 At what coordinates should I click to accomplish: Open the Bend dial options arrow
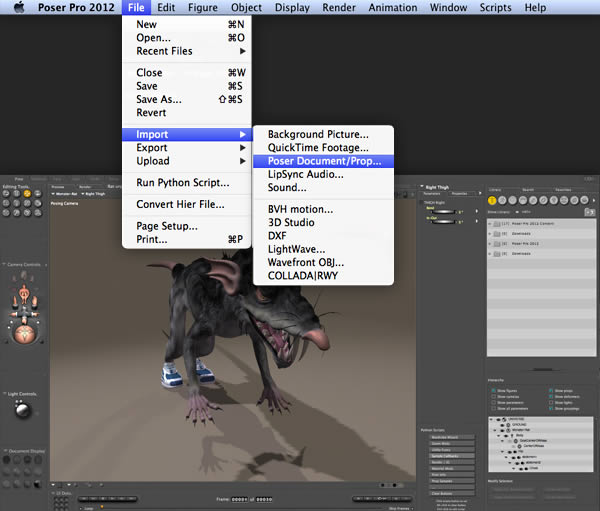tap(477, 211)
